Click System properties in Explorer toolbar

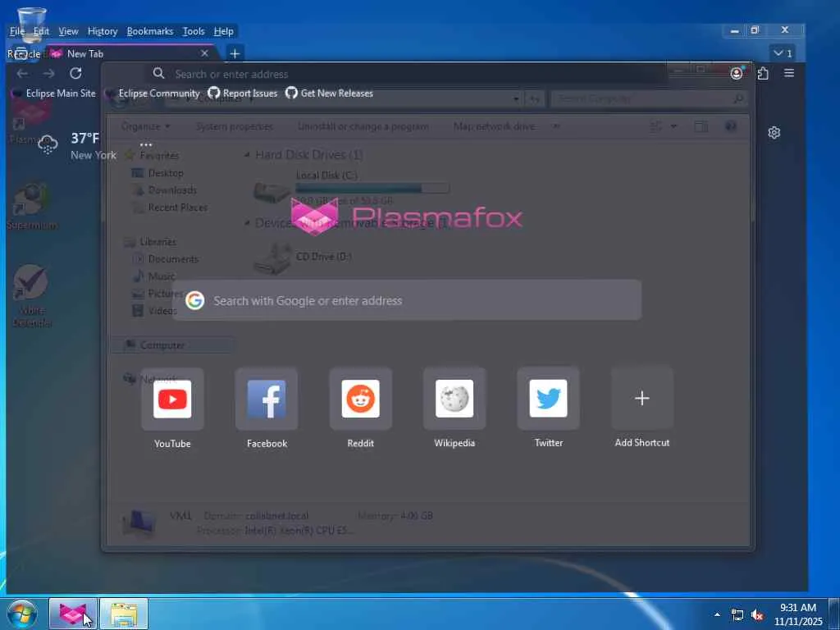[234, 126]
